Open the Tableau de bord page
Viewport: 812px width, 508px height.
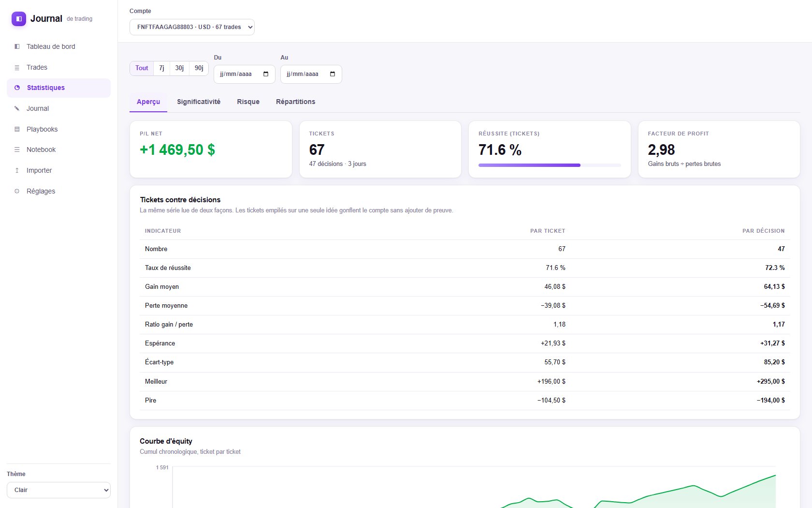[58, 46]
